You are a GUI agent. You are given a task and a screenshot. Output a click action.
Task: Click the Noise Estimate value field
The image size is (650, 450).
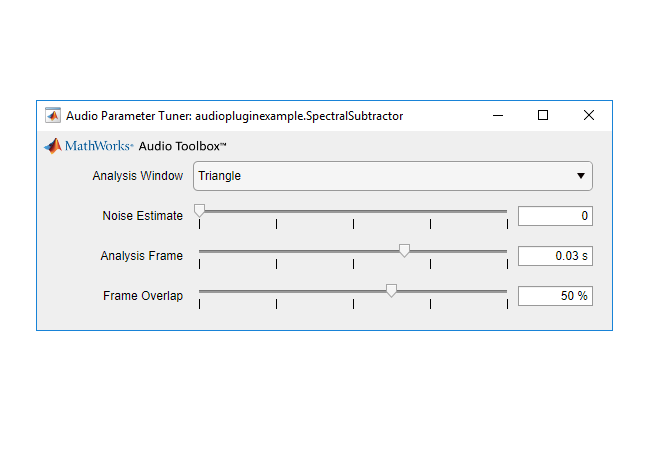click(x=555, y=216)
